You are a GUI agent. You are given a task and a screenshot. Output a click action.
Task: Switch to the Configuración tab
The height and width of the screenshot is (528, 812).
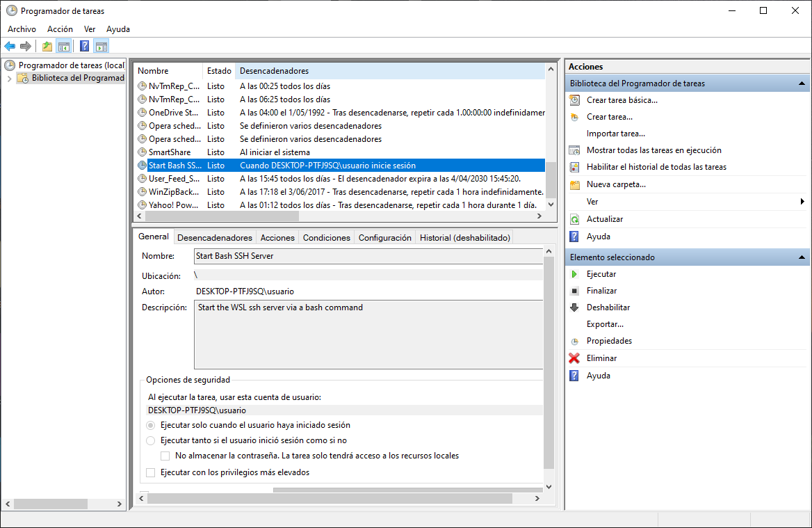(384, 238)
